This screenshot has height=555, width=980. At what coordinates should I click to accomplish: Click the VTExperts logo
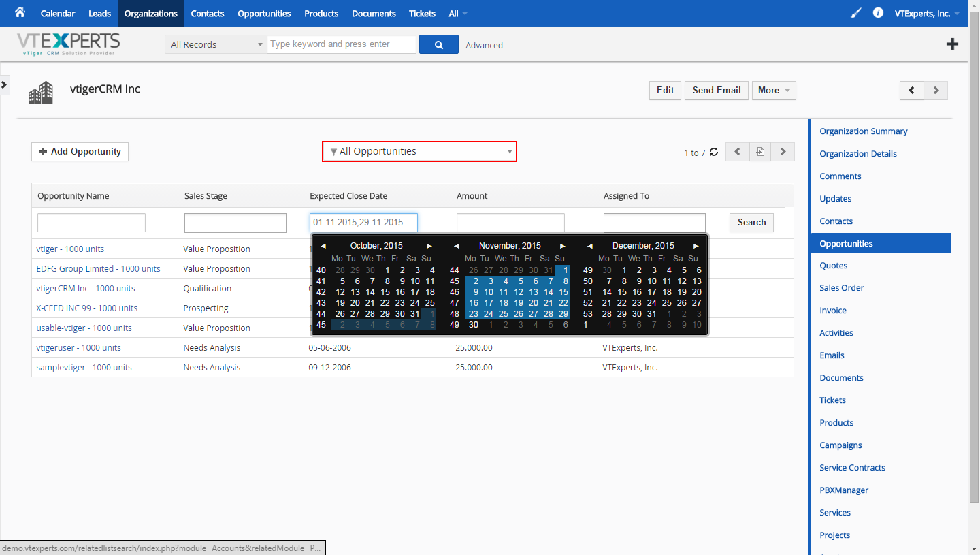tap(69, 44)
